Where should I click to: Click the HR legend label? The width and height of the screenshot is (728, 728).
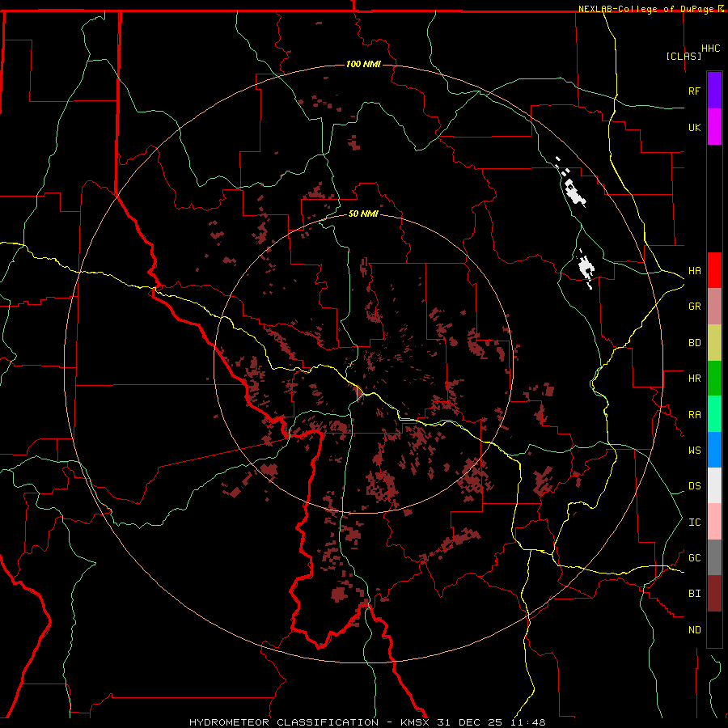point(694,379)
